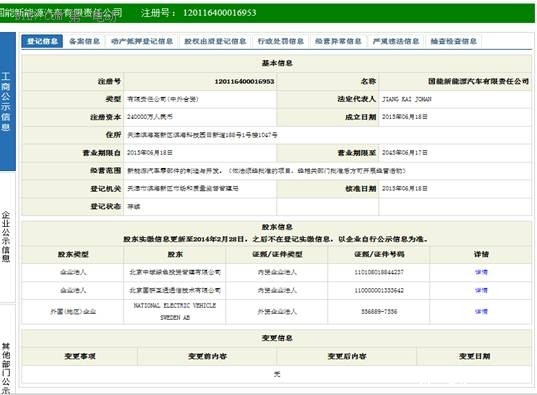Screen dimensions: 537x395
Task: Click the 股东 column header
Action: pyautogui.click(x=175, y=254)
